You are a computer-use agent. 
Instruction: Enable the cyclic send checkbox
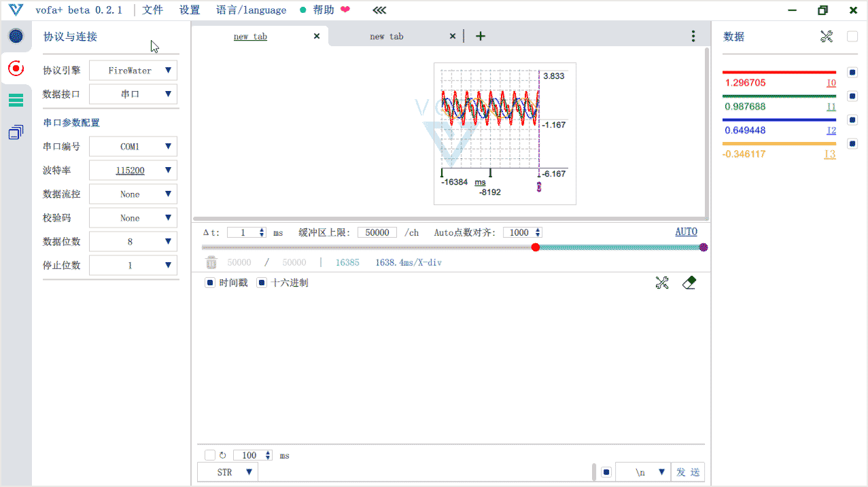tap(210, 455)
